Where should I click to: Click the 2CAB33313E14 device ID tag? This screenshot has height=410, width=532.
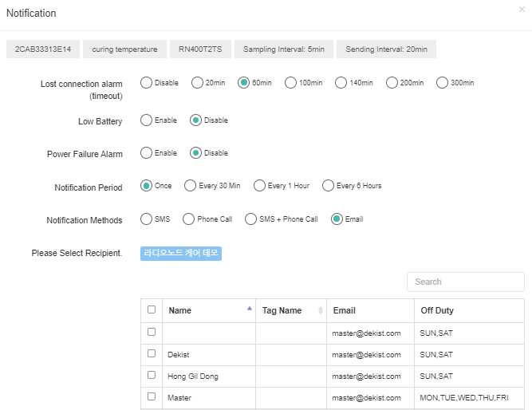[x=43, y=49]
